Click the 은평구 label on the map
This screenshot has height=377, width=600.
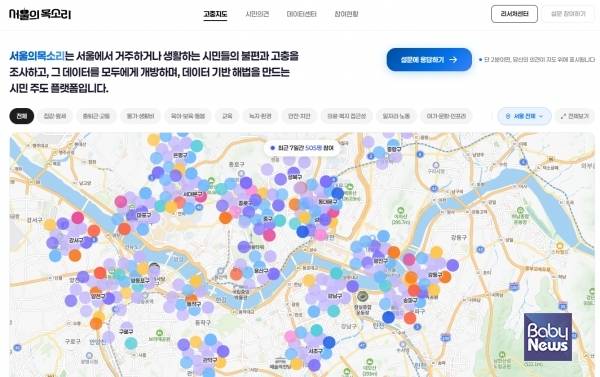pyautogui.click(x=180, y=155)
